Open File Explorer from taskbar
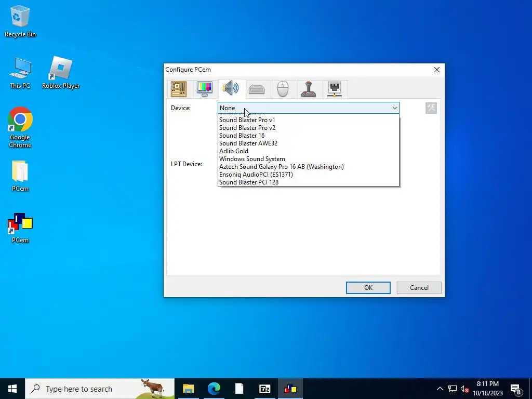This screenshot has height=399, width=532. (188, 389)
